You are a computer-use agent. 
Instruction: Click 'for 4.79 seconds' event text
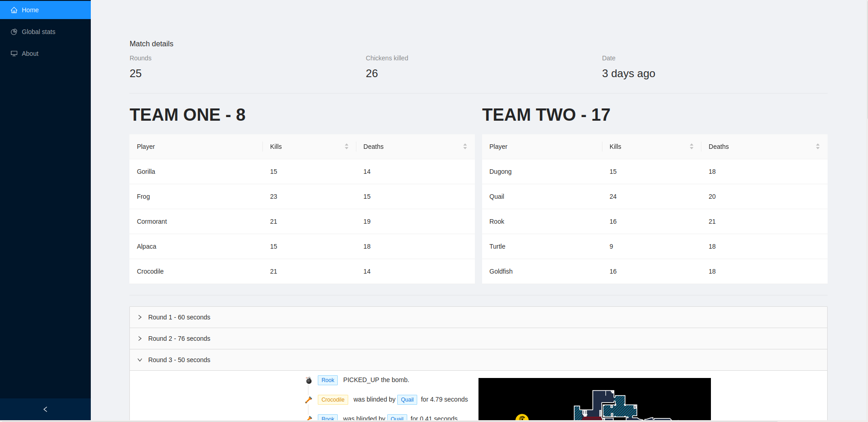444,399
